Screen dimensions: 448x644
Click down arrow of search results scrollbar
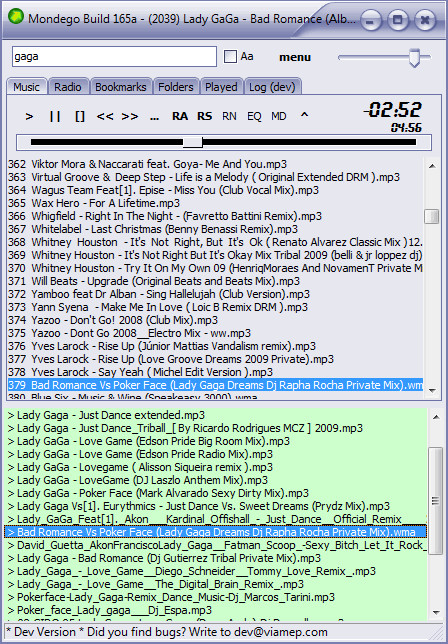436,613
